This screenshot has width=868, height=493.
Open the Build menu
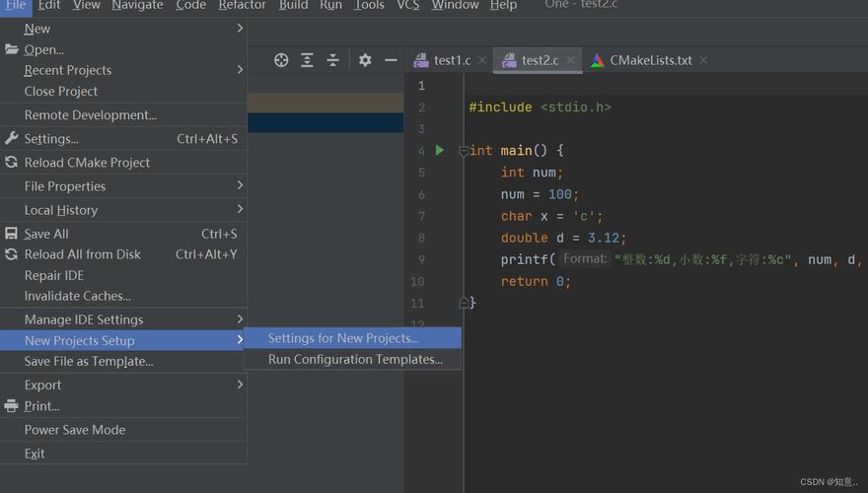tap(293, 5)
